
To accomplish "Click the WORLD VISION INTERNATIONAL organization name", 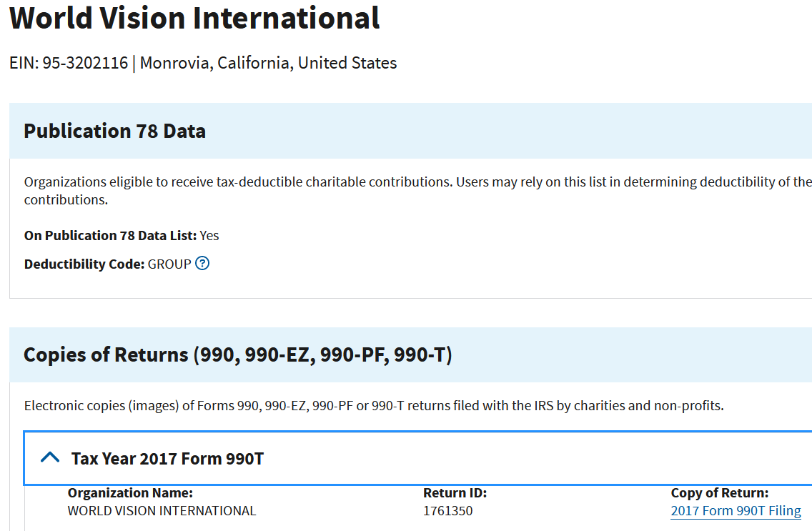I will 161,510.
